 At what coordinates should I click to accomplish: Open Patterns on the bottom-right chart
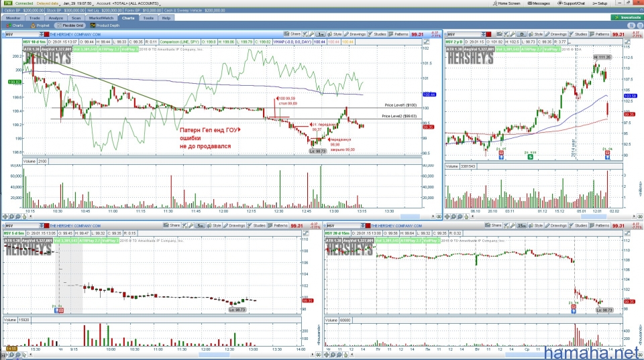pos(600,225)
